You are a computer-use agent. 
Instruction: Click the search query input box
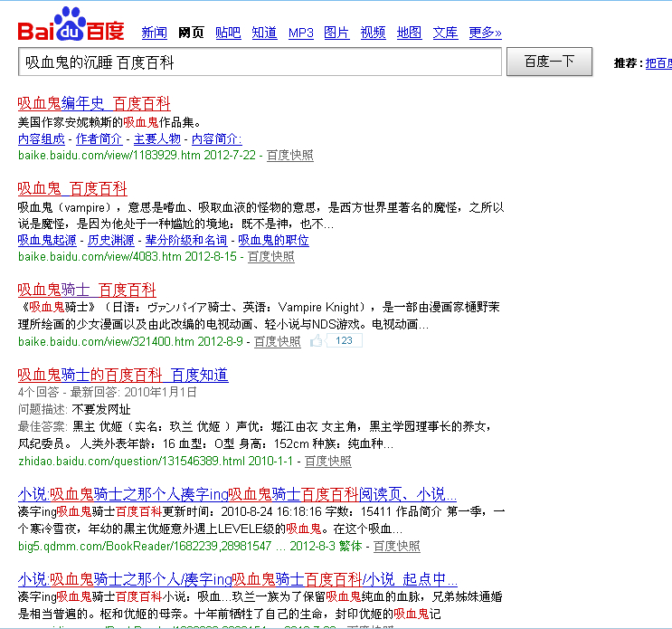pos(260,62)
